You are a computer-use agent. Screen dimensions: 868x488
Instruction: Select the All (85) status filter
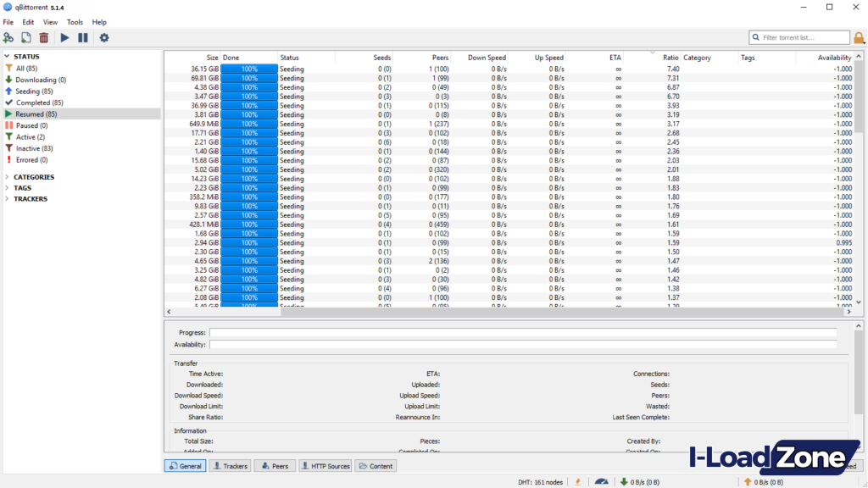tap(26, 69)
